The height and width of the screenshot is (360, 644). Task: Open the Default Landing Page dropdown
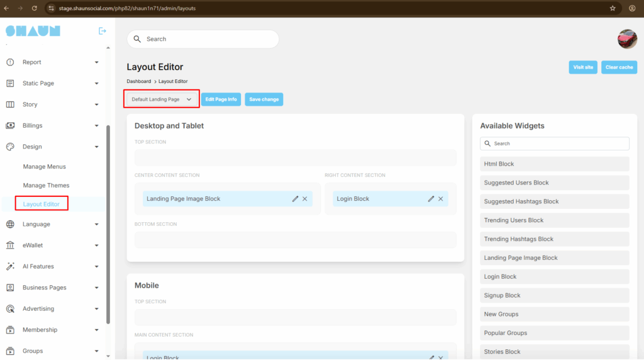click(162, 99)
